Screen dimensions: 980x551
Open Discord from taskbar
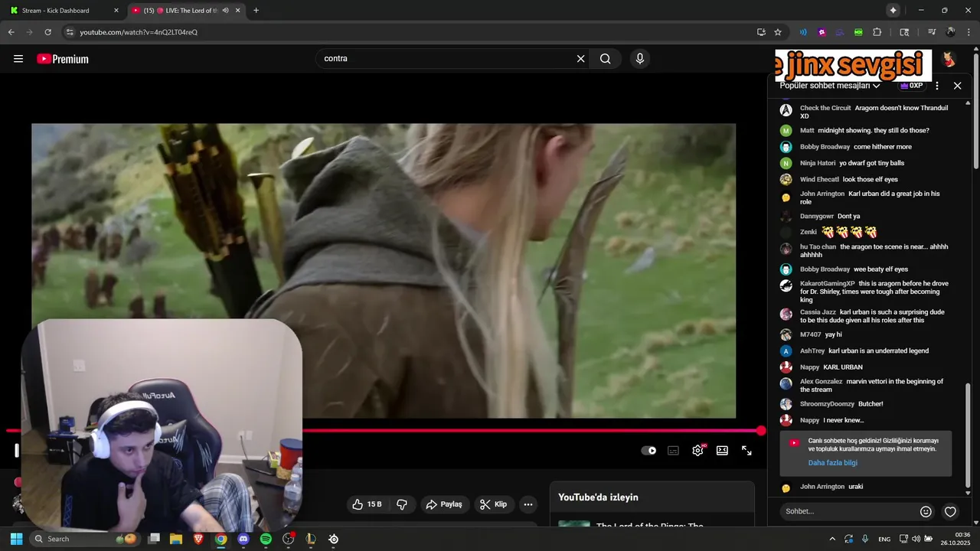[x=243, y=539]
